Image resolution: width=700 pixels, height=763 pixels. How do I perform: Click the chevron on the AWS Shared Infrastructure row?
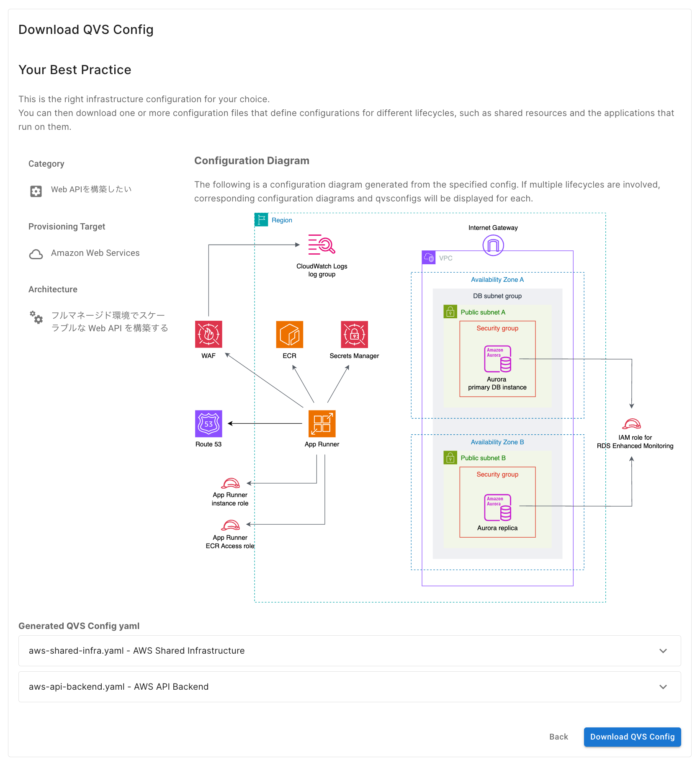(x=663, y=651)
